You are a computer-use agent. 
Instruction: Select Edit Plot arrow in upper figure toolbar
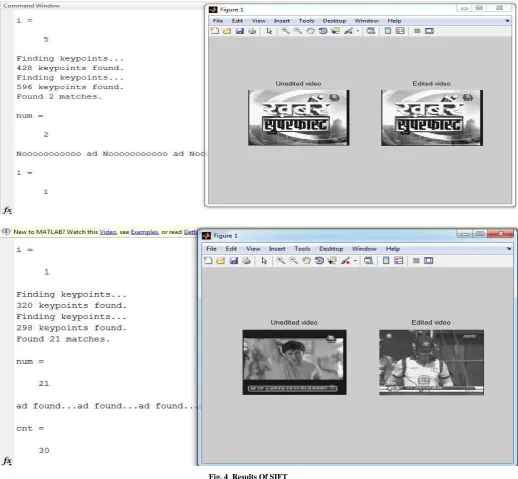point(269,31)
